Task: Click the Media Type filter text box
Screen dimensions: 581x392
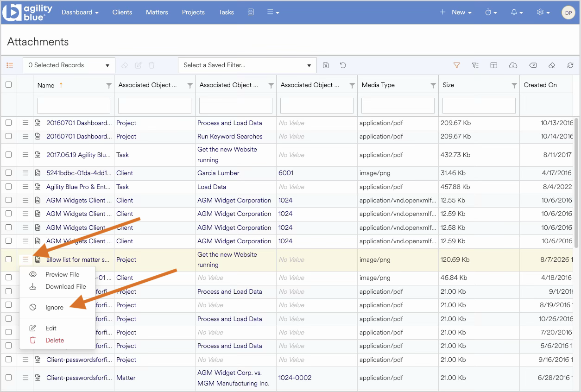Action: pos(398,105)
